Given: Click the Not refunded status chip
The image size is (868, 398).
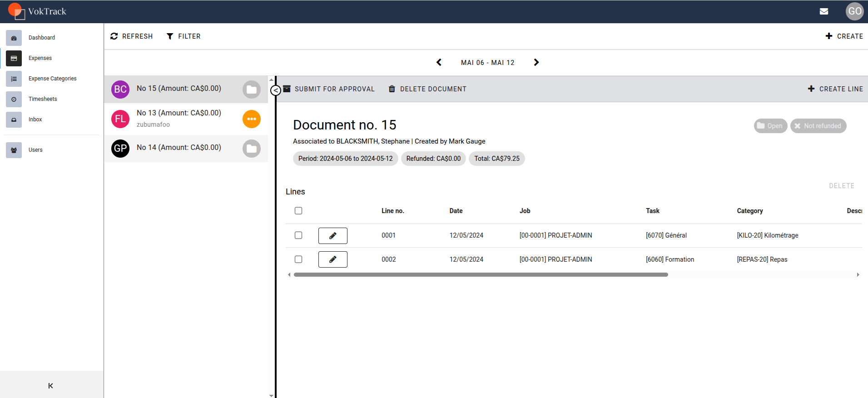Looking at the screenshot, I should (818, 126).
